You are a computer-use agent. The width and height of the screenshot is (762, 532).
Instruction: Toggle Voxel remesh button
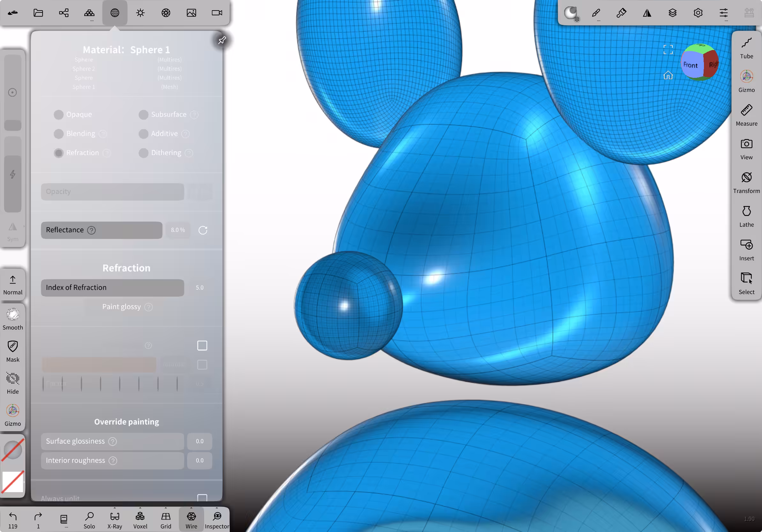pos(140,520)
